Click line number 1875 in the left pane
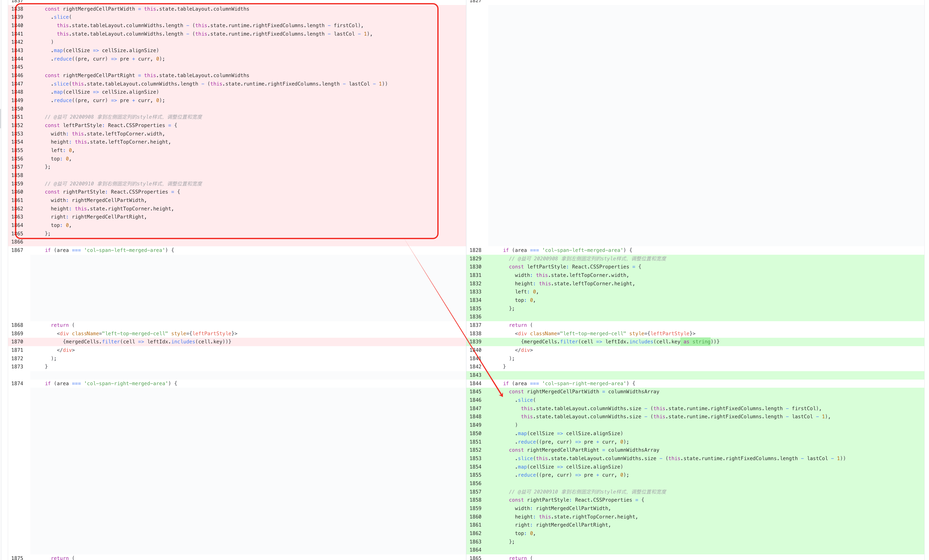 click(x=17, y=558)
